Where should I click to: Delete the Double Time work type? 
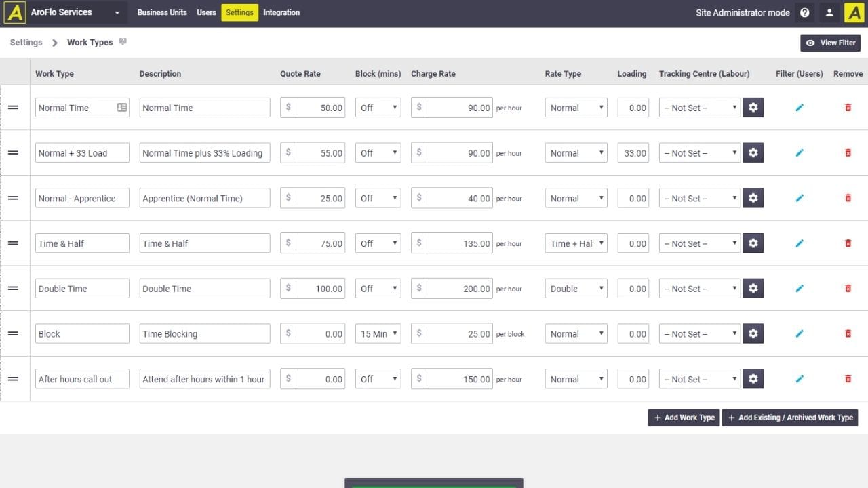point(848,289)
